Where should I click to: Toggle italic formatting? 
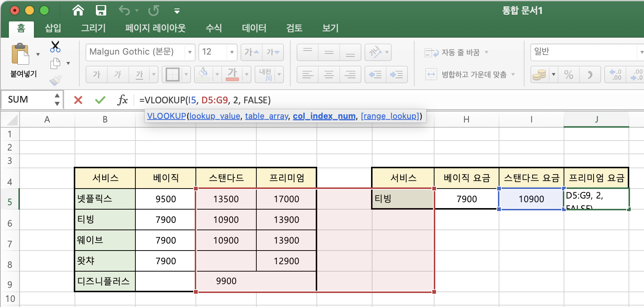coord(118,75)
